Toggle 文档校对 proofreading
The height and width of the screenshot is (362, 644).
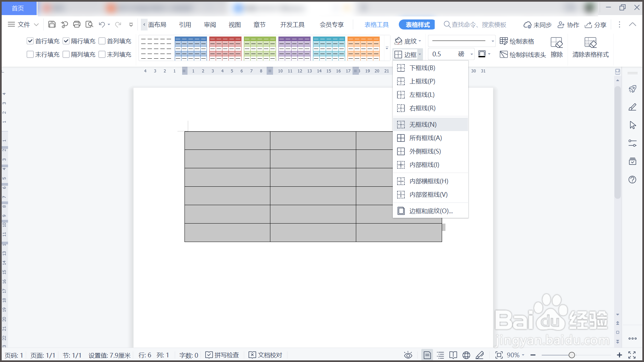click(x=265, y=355)
